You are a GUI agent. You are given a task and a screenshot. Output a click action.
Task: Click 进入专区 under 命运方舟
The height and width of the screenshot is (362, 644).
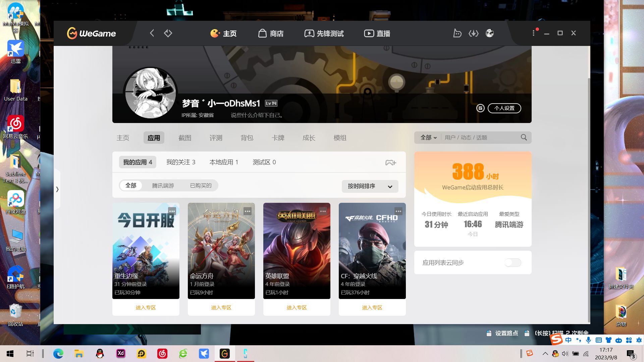tap(221, 307)
